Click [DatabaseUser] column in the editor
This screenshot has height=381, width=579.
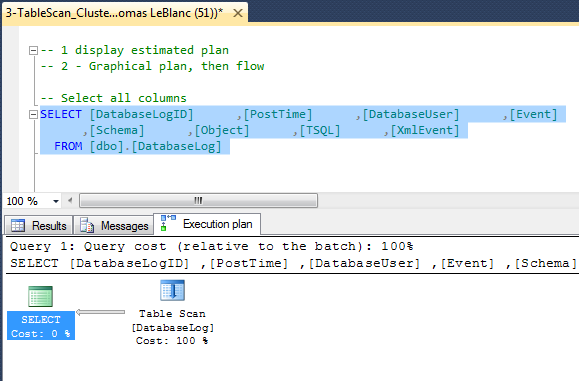(411, 114)
